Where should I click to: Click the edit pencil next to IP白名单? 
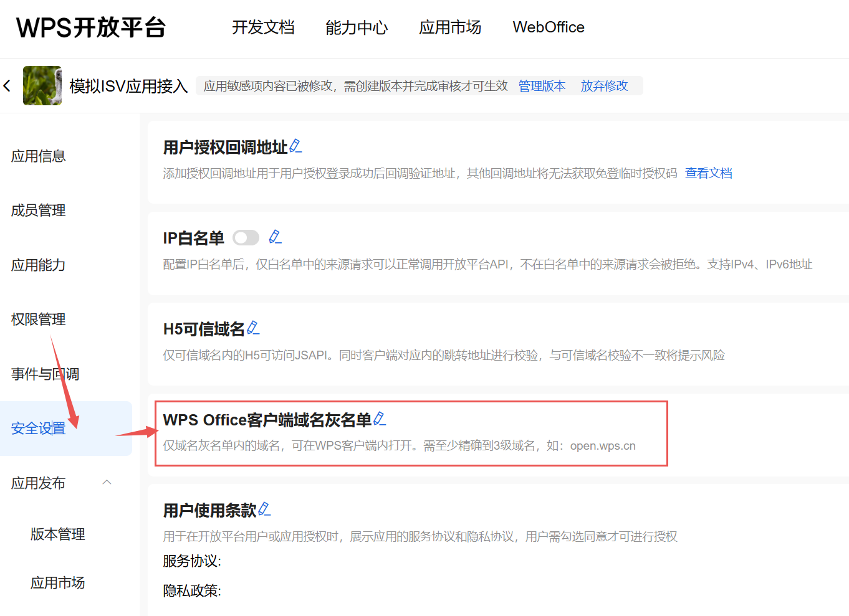click(275, 237)
